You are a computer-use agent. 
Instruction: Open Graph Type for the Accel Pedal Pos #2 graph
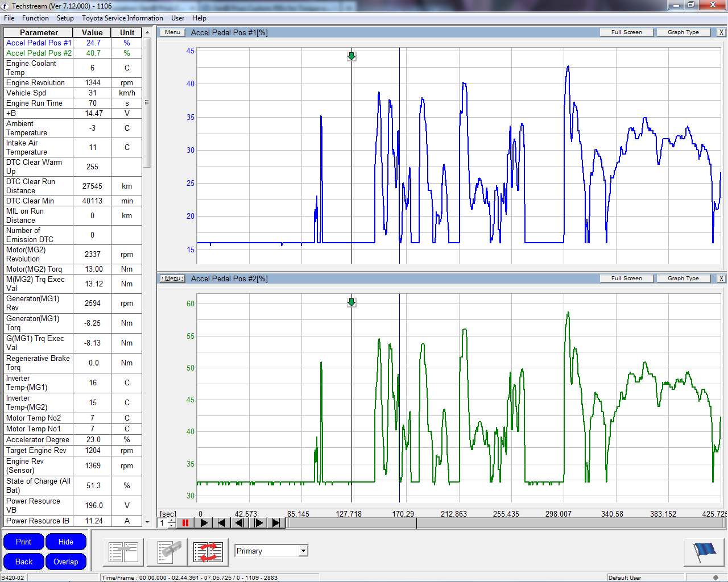683,278
